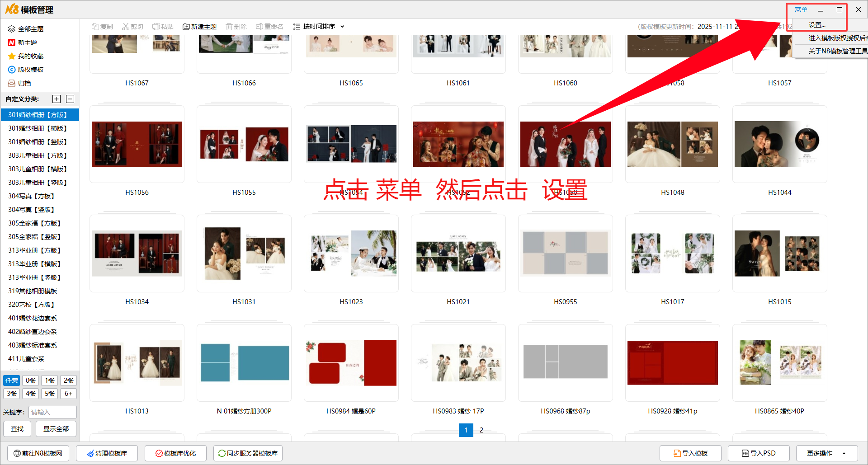Click the copy (复制) toolbar icon
This screenshot has width=868, height=465.
95,27
